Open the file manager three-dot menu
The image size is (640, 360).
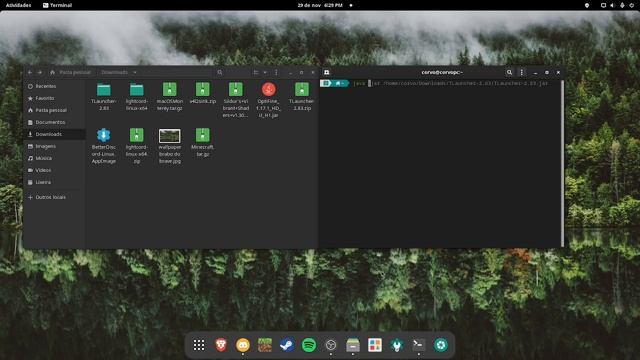[276, 72]
